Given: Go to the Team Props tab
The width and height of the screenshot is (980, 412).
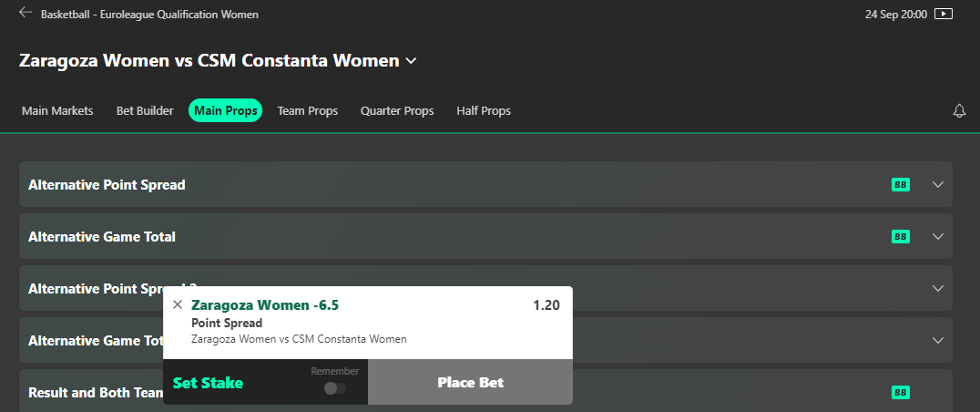Looking at the screenshot, I should click(308, 111).
